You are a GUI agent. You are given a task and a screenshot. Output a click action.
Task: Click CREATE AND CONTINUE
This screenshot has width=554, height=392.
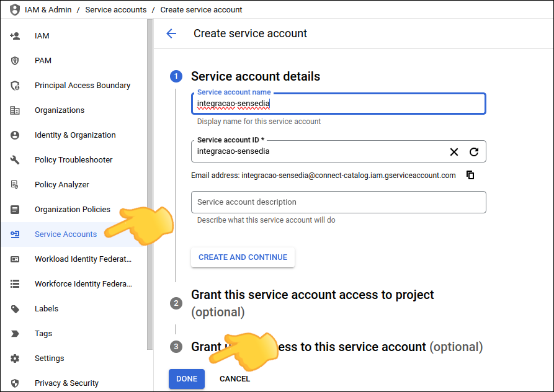tap(243, 257)
